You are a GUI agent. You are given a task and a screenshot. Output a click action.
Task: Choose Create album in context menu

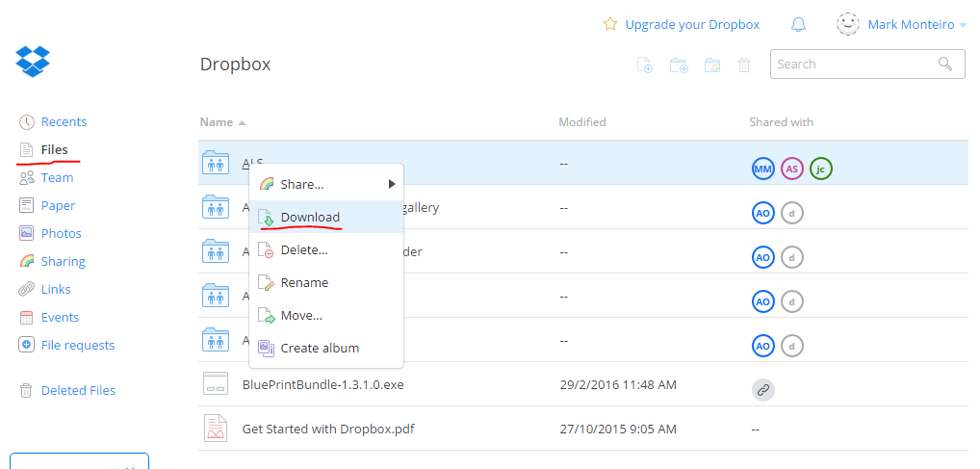(326, 348)
